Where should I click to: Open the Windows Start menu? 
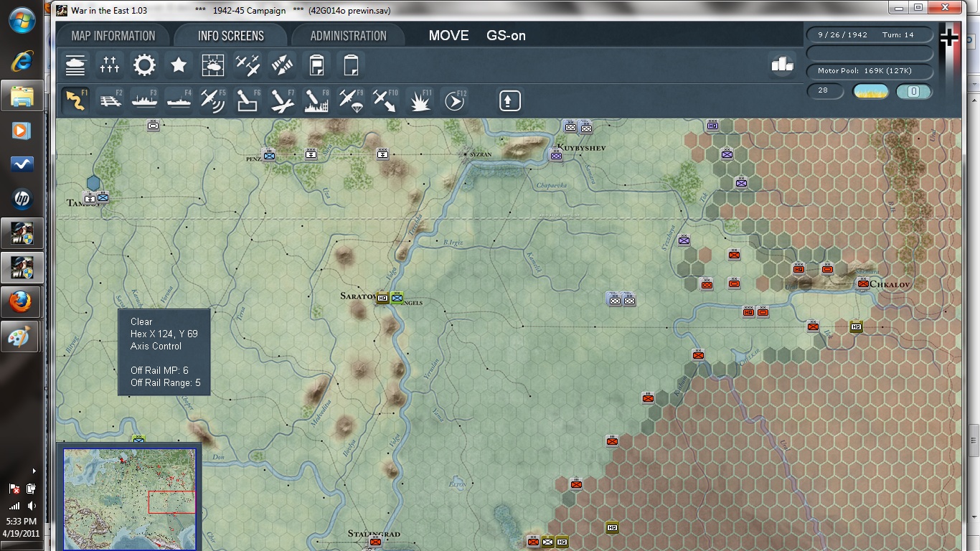point(22,20)
